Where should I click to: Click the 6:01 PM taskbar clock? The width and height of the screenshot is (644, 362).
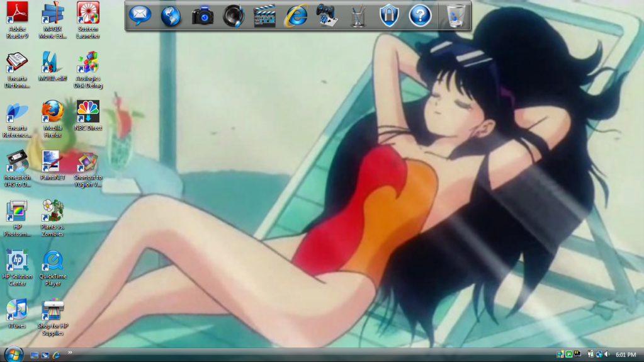[626, 355]
